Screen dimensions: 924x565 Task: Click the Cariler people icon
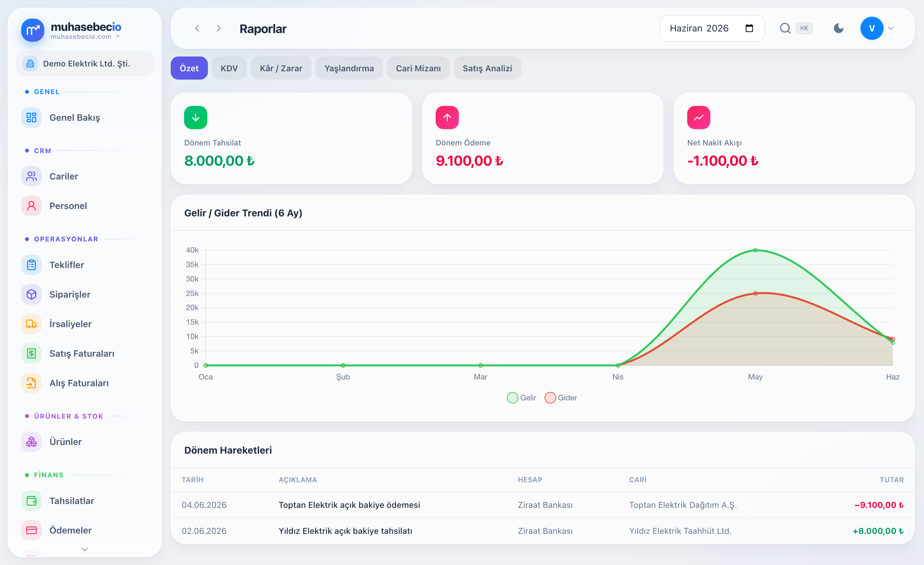(31, 176)
